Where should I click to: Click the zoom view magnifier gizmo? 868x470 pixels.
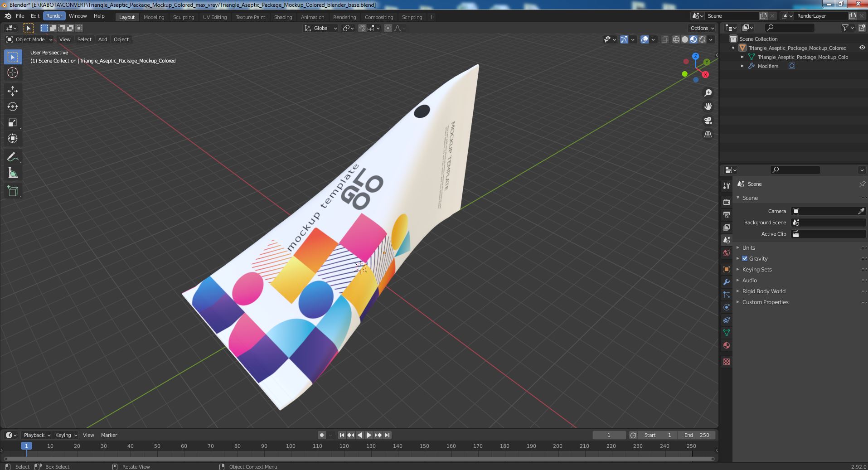[708, 93]
